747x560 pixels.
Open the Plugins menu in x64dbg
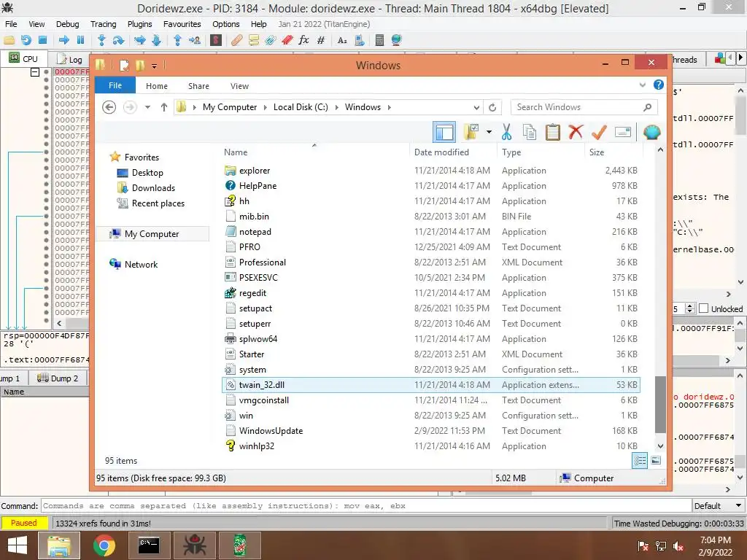[139, 24]
